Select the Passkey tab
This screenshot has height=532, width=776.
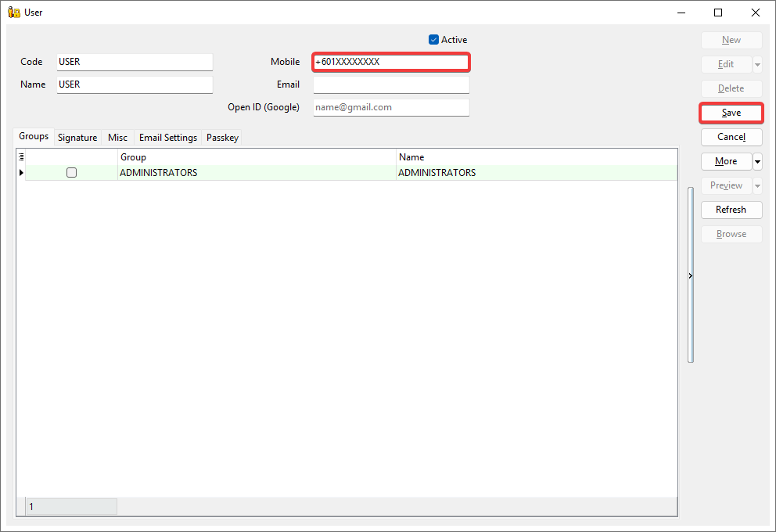(222, 138)
